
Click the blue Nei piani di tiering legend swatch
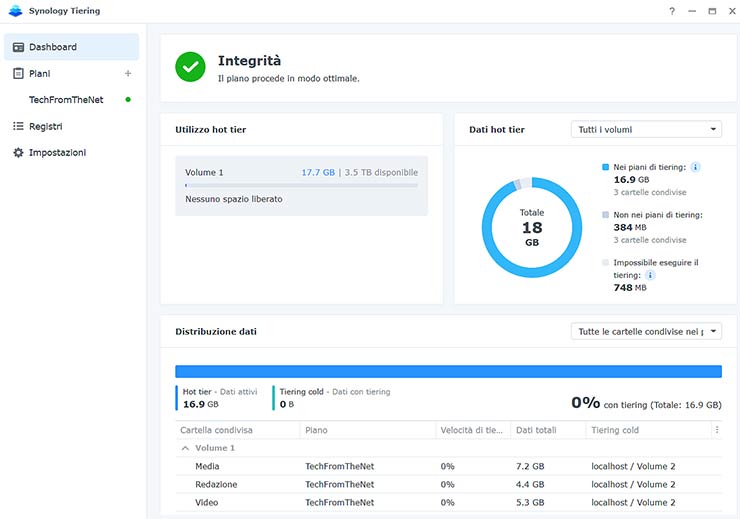[605, 167]
